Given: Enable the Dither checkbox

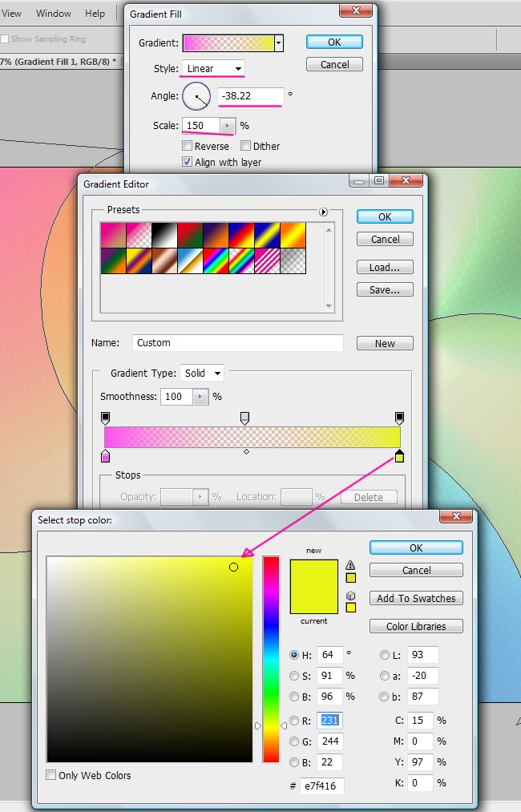Looking at the screenshot, I should (x=246, y=146).
